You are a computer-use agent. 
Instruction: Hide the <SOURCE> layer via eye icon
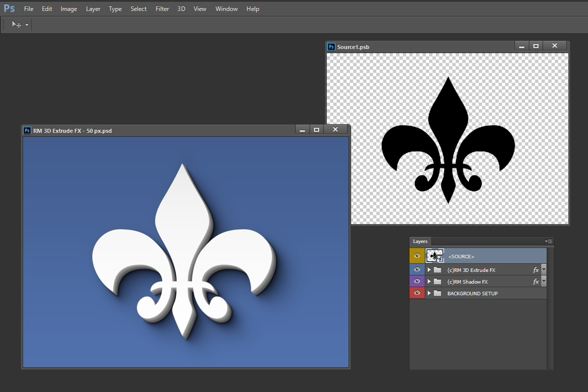[417, 256]
